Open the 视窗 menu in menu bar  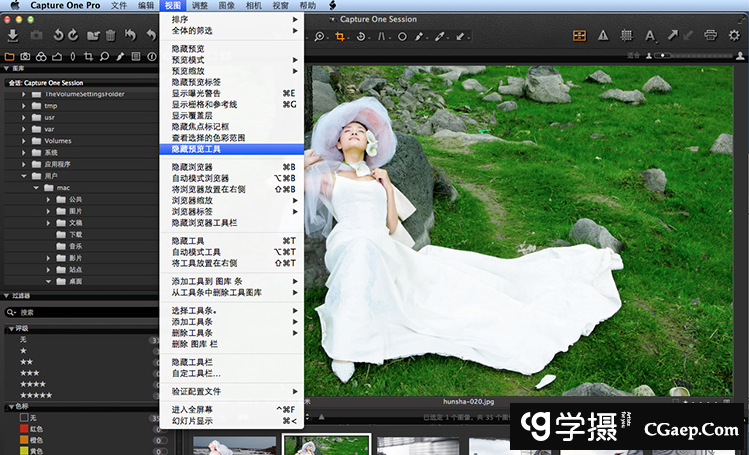[x=281, y=6]
